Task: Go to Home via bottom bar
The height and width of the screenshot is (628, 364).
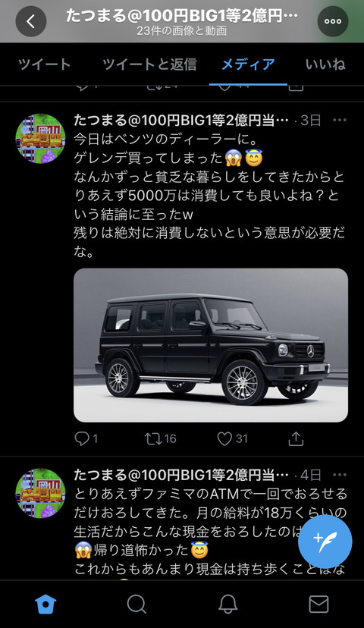Action: pos(45,604)
